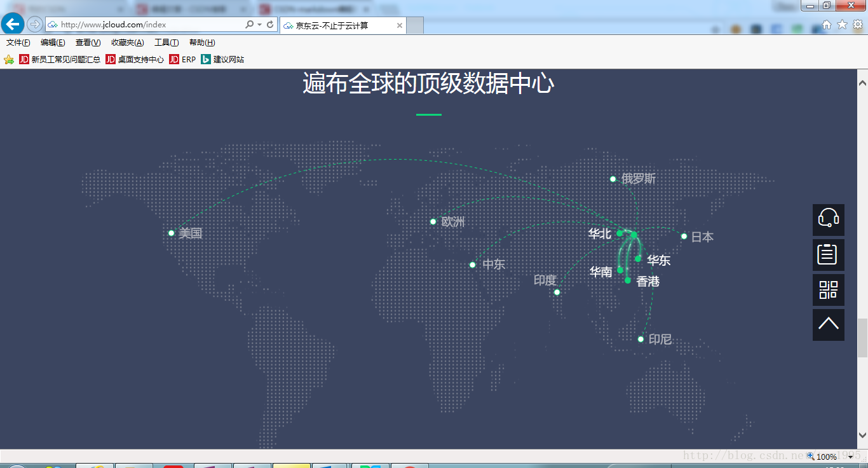Image resolution: width=868 pixels, height=468 pixels.
Task: Click the 俄罗斯 map label
Action: tap(639, 179)
